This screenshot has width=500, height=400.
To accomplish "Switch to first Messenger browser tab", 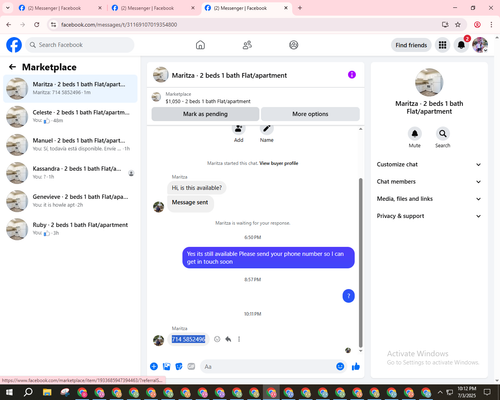I will 59,8.
